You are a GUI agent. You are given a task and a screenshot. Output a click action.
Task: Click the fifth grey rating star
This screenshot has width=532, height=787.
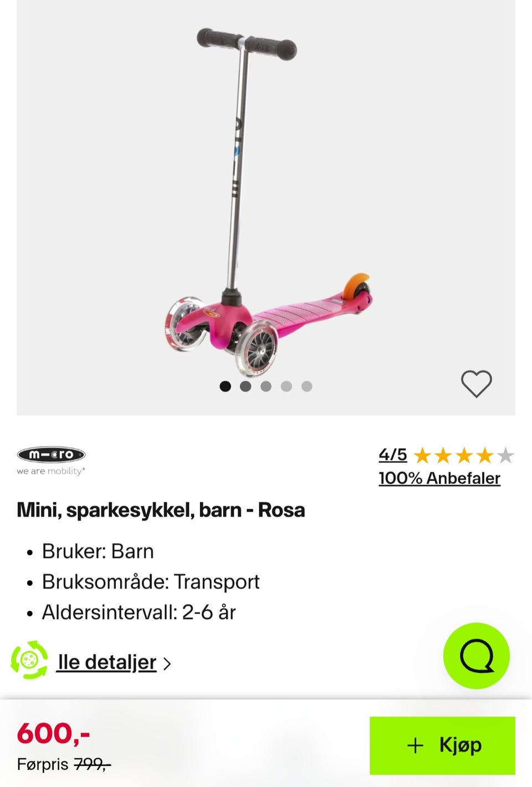(505, 456)
